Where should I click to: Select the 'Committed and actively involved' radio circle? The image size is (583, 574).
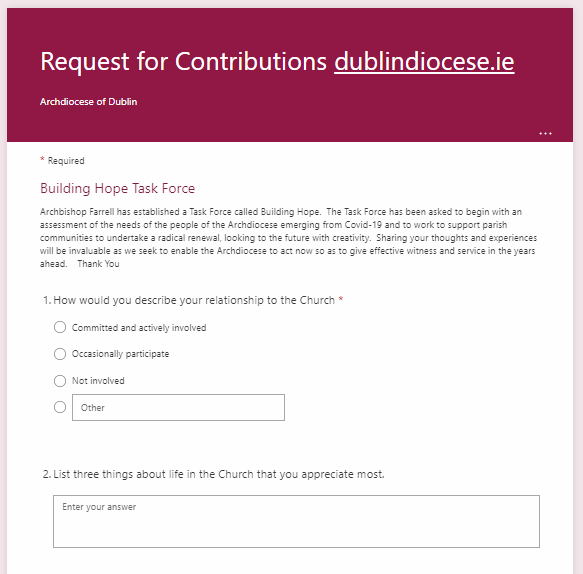[x=60, y=327]
